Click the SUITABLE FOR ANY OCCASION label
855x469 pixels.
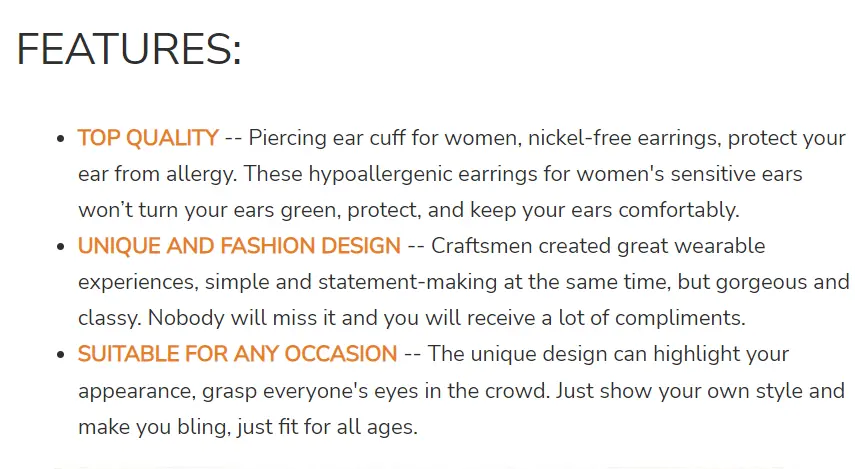tap(237, 354)
